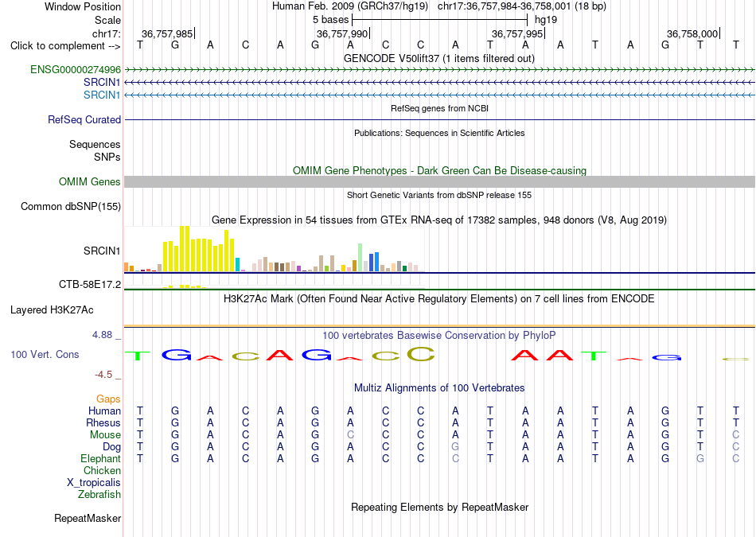
Task: Click the orange Gaps label
Action: (108, 399)
